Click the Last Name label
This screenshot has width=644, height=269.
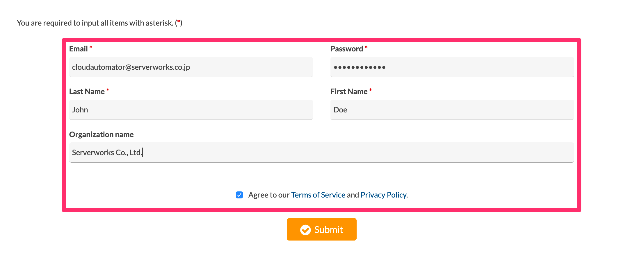[87, 92]
